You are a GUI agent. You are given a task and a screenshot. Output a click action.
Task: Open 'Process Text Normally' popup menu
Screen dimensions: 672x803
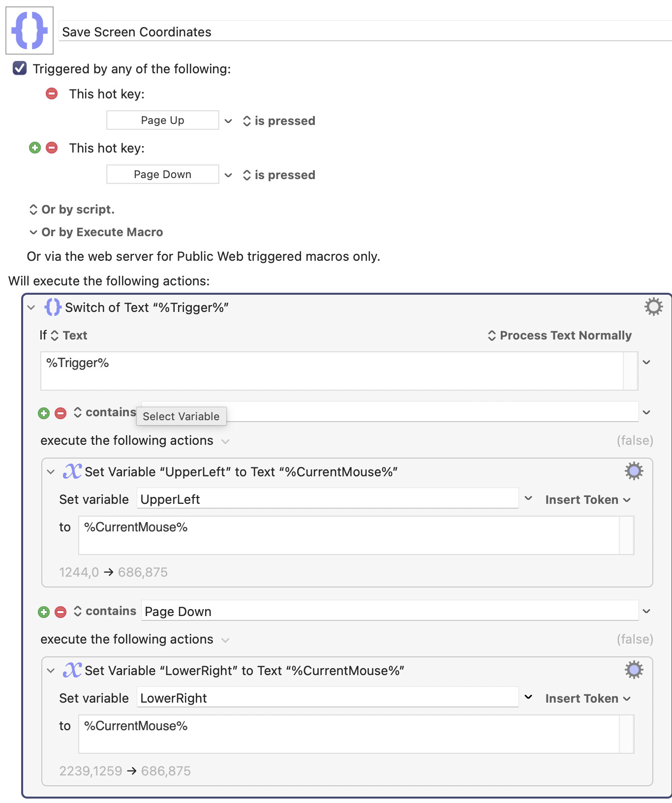(560, 336)
